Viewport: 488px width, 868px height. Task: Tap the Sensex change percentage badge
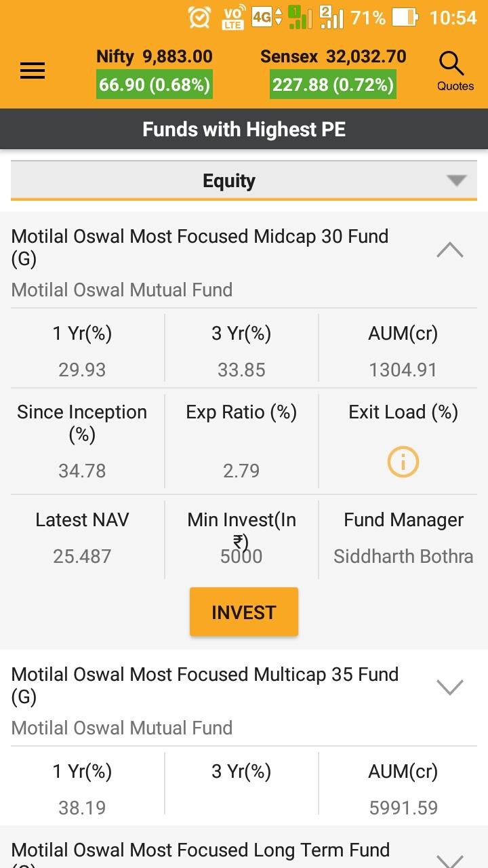click(x=332, y=85)
